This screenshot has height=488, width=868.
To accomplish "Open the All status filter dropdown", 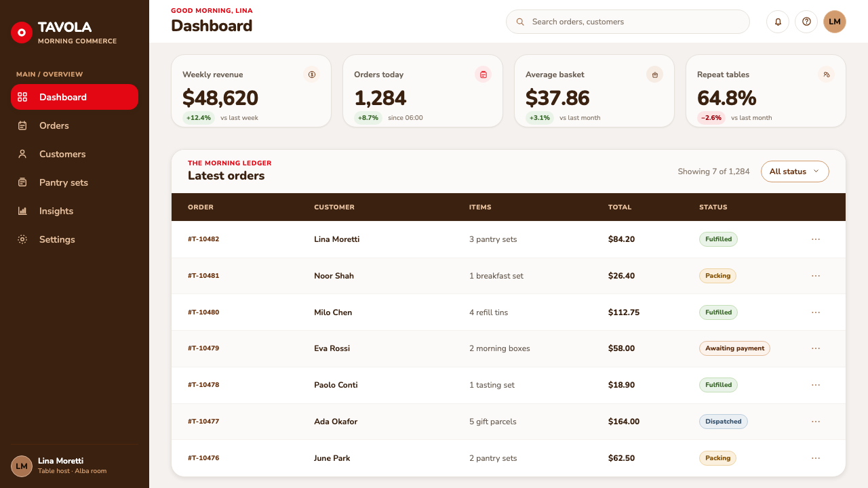I will click(795, 171).
